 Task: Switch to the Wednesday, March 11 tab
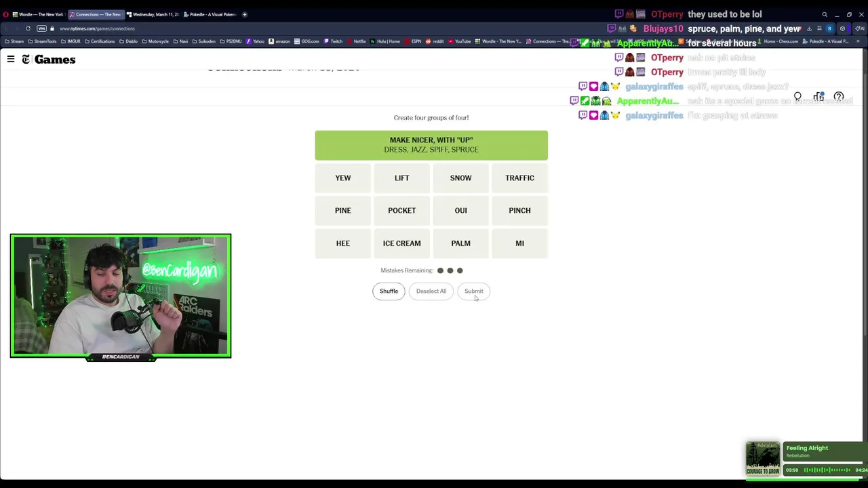[x=152, y=14]
